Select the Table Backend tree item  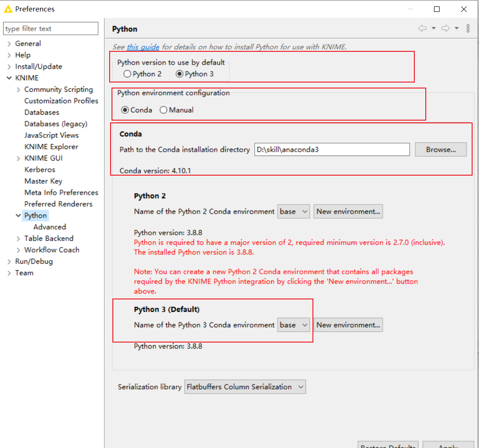(x=49, y=238)
